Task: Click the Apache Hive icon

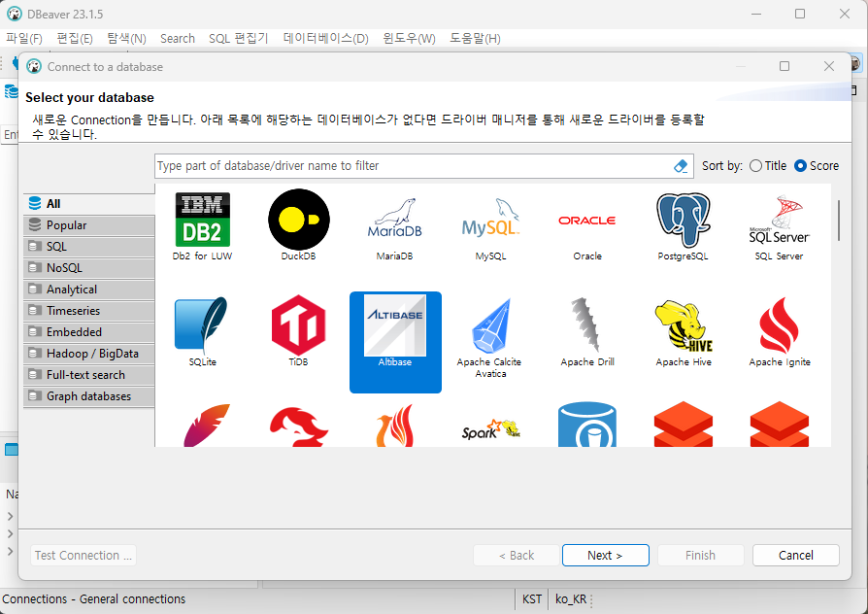Action: point(684,324)
